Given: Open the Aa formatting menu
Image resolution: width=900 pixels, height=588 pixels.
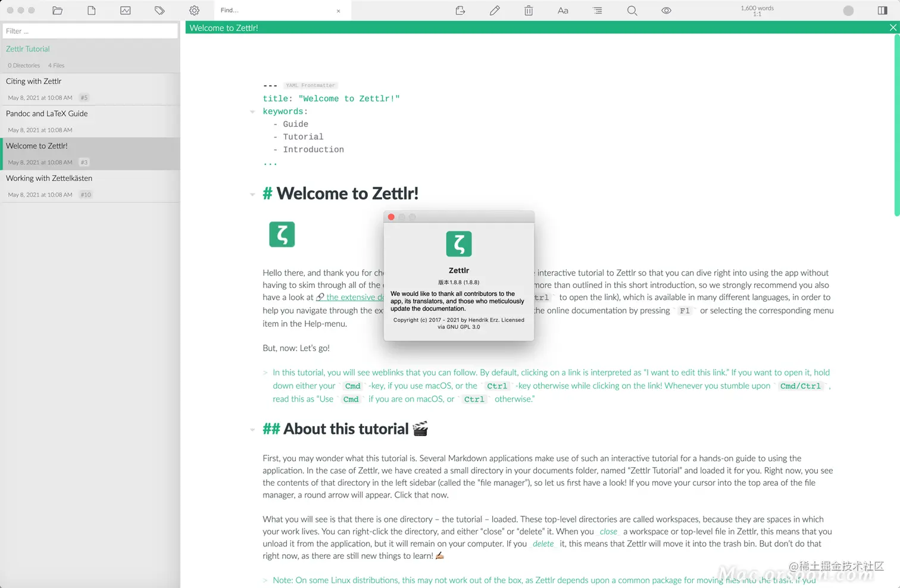Looking at the screenshot, I should tap(562, 10).
